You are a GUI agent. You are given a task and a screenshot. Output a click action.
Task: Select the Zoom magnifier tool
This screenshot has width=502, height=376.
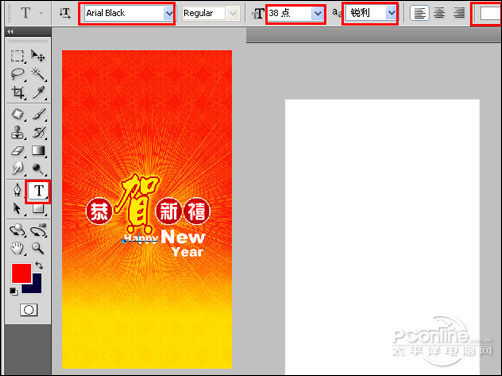point(38,248)
